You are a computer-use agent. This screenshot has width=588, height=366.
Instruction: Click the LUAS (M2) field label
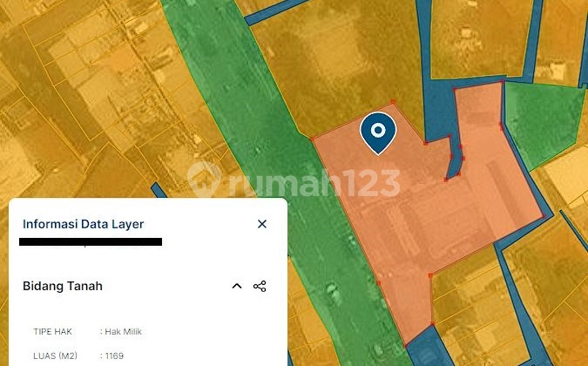click(57, 356)
